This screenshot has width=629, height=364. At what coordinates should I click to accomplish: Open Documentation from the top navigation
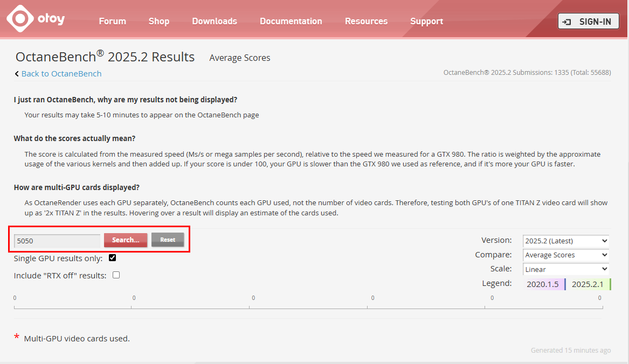[291, 21]
